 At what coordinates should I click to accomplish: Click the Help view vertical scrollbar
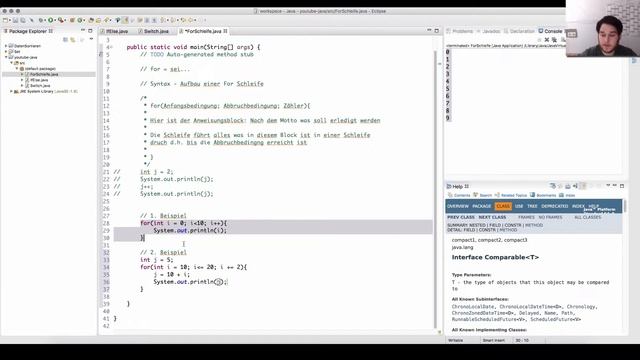pyautogui.click(x=625, y=205)
